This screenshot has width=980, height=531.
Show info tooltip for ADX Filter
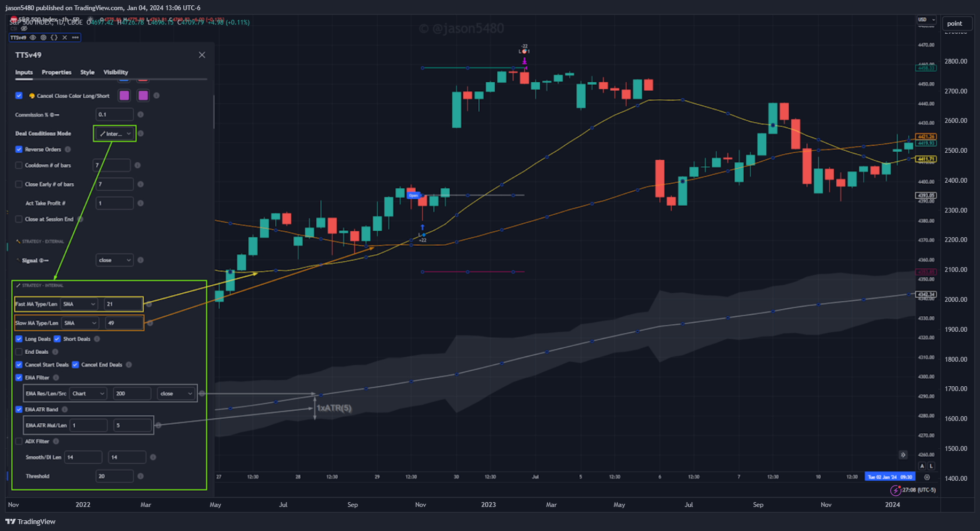(56, 442)
